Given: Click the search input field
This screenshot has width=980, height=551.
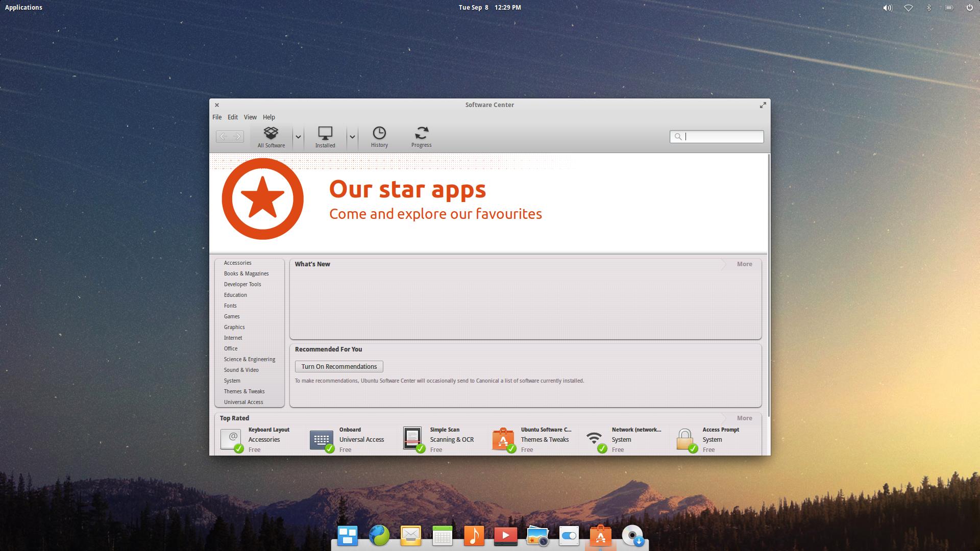Looking at the screenshot, I should pos(717,136).
